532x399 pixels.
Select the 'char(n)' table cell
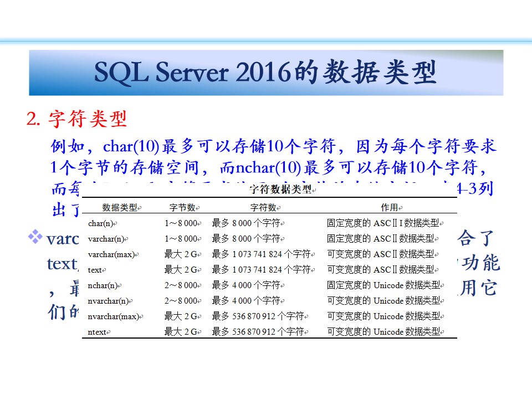[100, 223]
